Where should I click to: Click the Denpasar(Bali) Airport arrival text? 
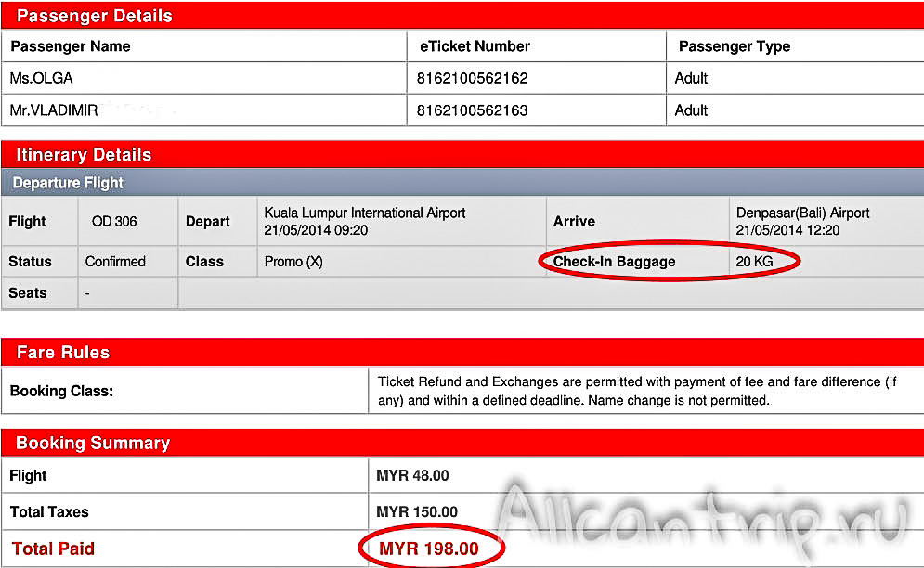802,213
